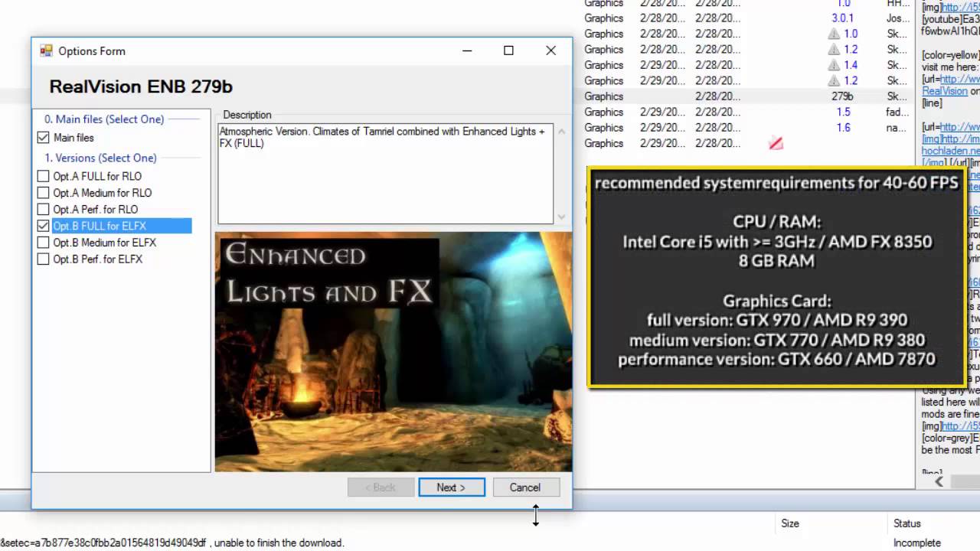Click the Description scrollbar down arrow

[x=561, y=217]
